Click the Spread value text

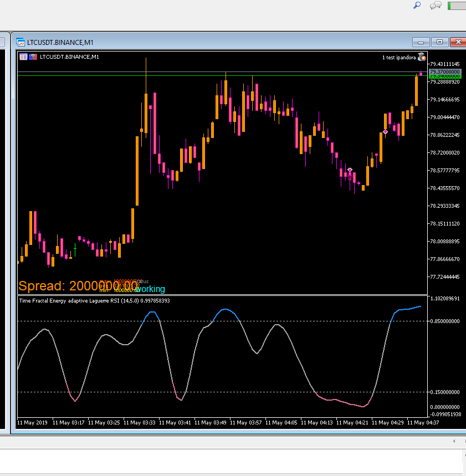pos(78,286)
